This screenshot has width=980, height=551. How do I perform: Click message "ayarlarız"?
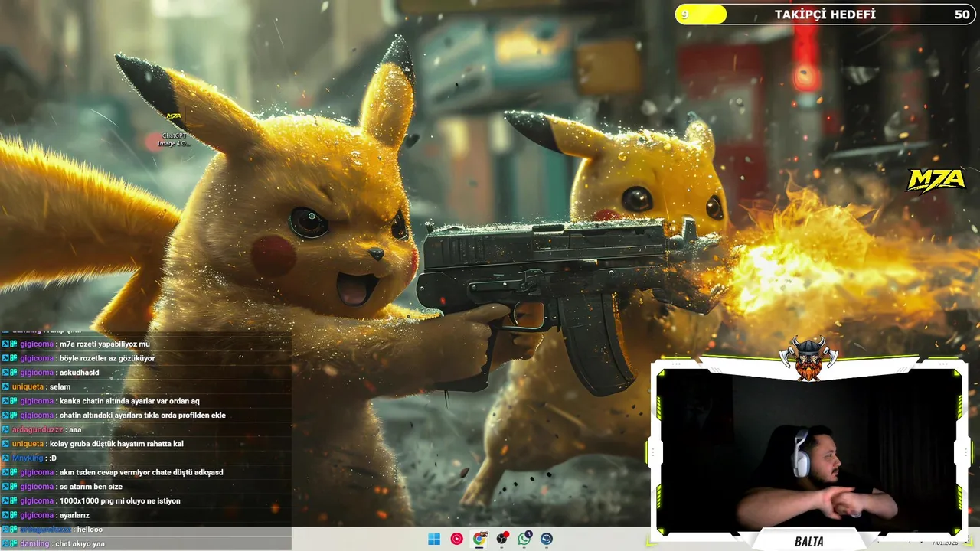point(75,515)
